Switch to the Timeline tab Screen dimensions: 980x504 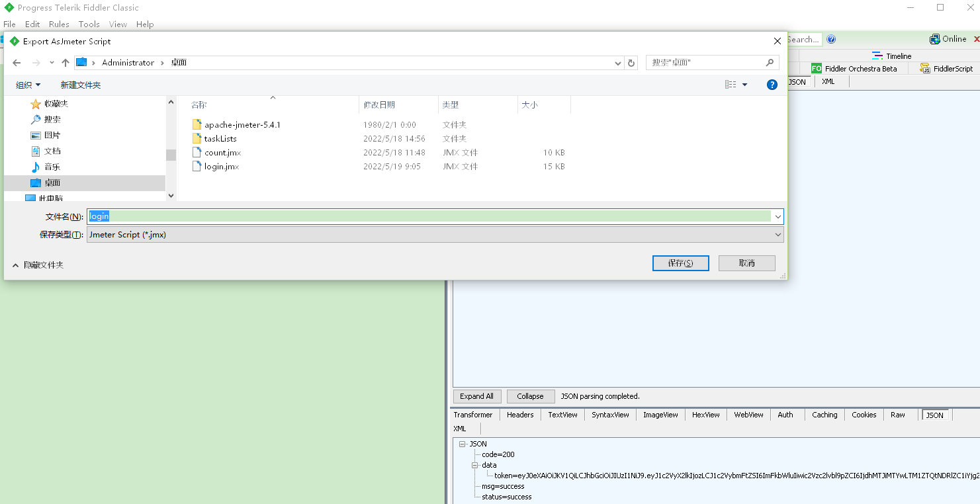891,56
